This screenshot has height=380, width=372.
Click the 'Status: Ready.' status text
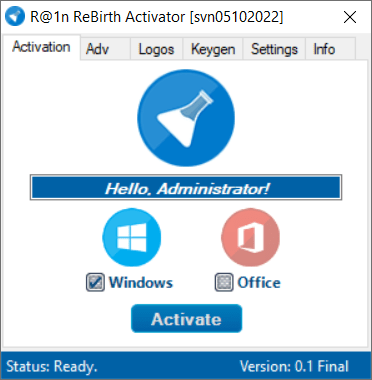click(x=52, y=366)
